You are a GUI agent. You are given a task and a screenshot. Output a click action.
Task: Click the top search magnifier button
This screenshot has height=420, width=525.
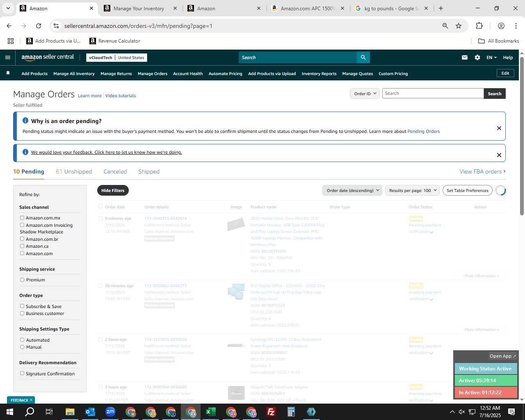click(x=363, y=57)
